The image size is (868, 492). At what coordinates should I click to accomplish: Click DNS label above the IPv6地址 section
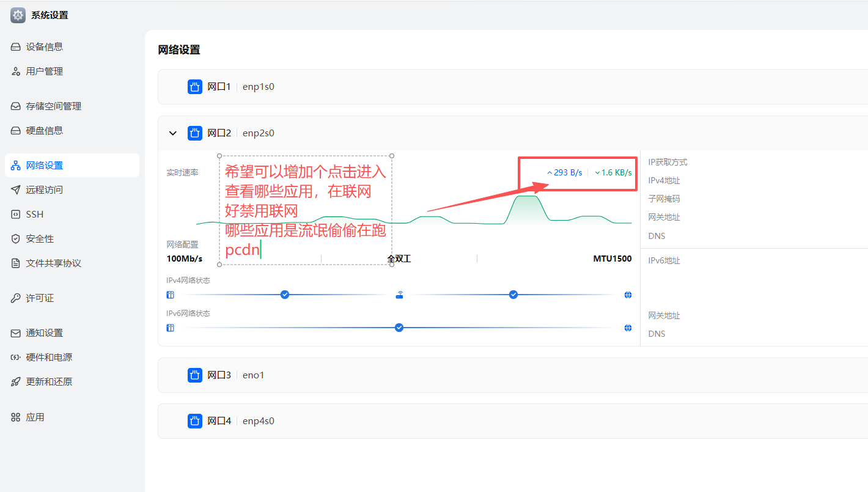pyautogui.click(x=657, y=236)
